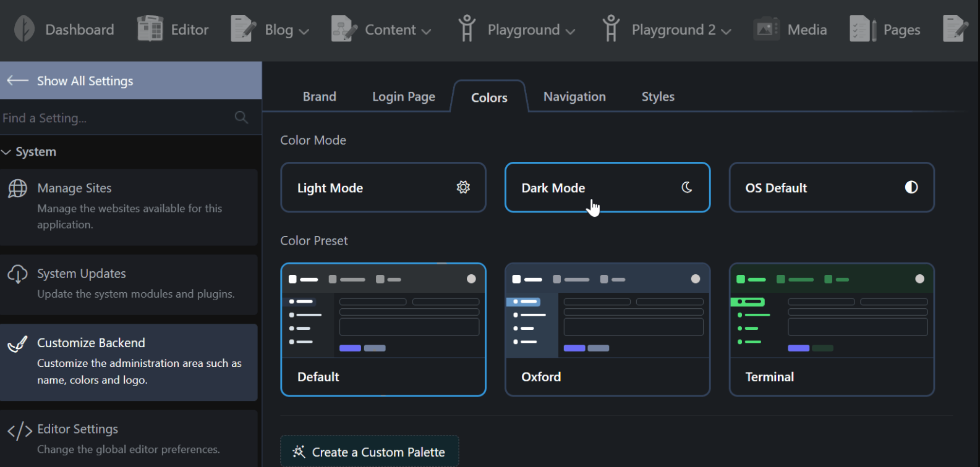Select Dark Mode color mode
Image resolution: width=980 pixels, height=467 pixels.
coord(607,187)
